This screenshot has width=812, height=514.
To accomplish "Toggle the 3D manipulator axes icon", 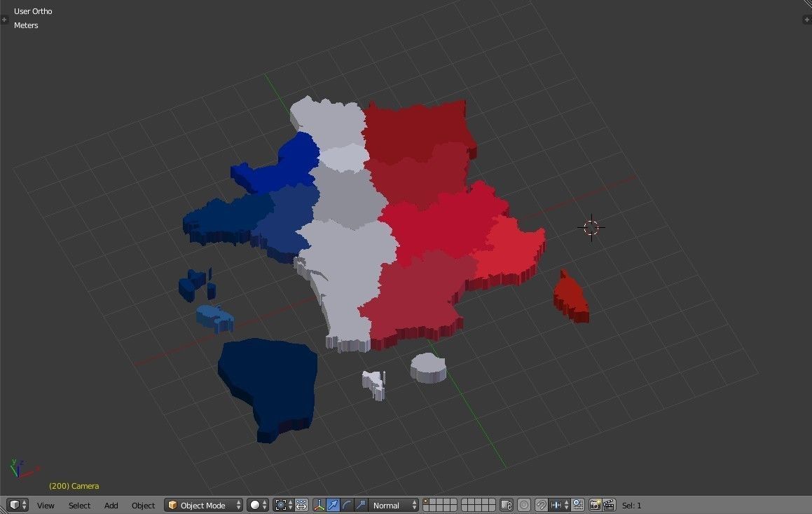I will coord(319,505).
